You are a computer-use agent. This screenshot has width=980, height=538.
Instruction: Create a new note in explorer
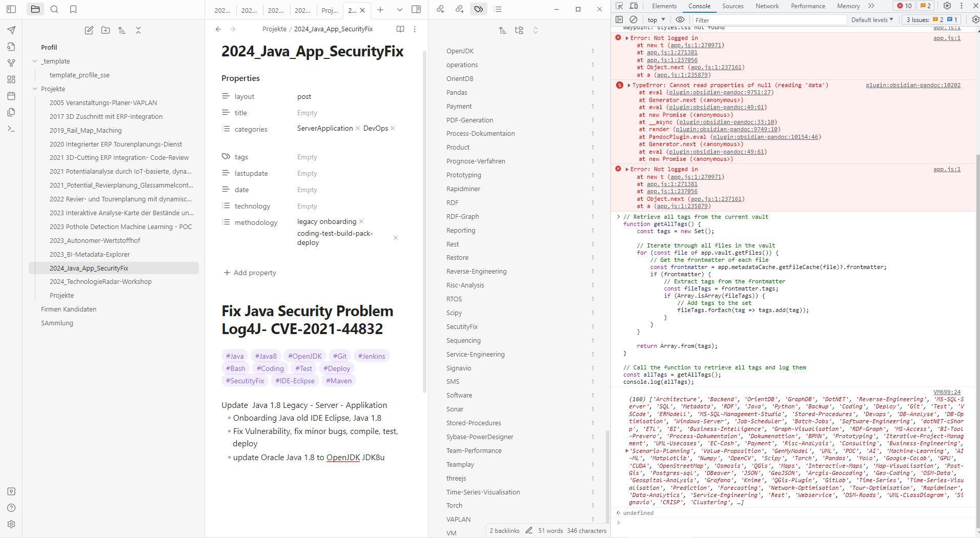pyautogui.click(x=89, y=30)
